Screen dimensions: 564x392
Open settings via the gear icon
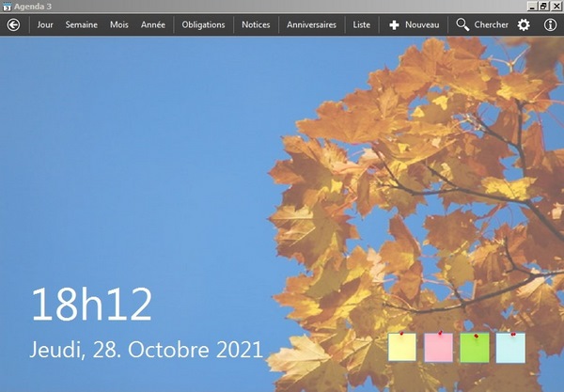point(524,24)
